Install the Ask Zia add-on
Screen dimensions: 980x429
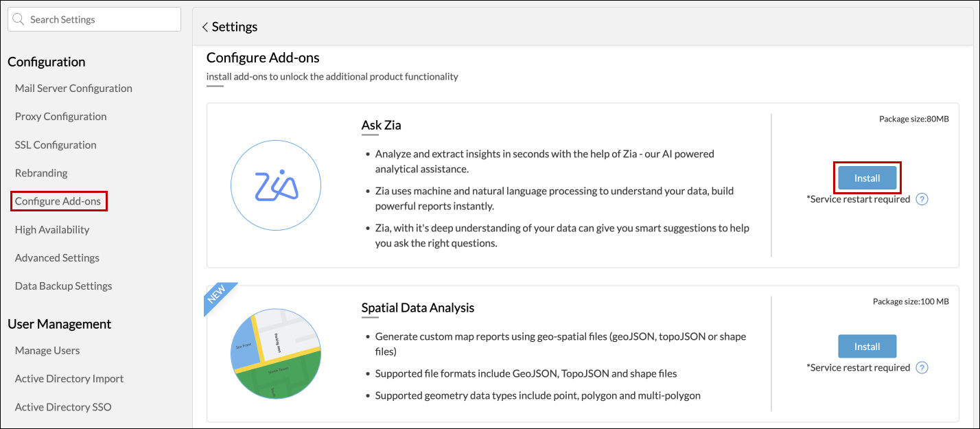coord(867,178)
